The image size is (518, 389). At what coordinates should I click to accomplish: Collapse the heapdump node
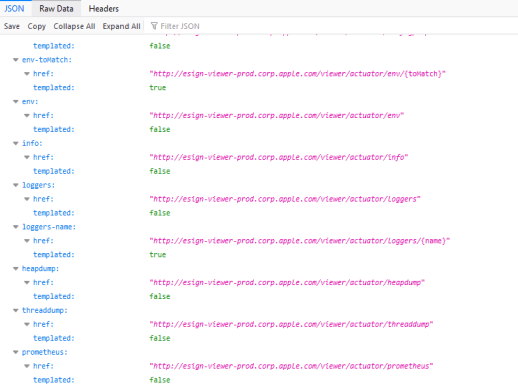(x=15, y=269)
